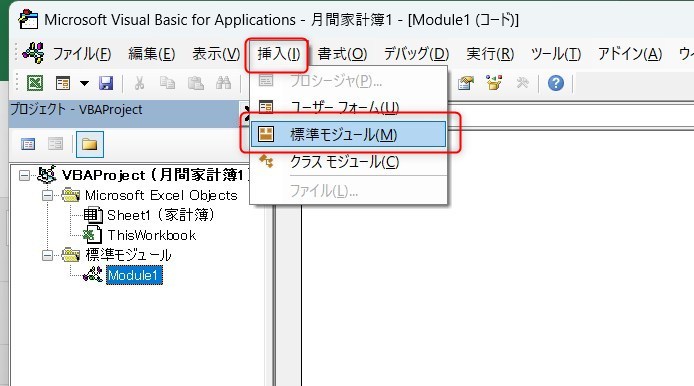Toggle Folders button in Project pane
Screen dimensions: 694x386
90,144
